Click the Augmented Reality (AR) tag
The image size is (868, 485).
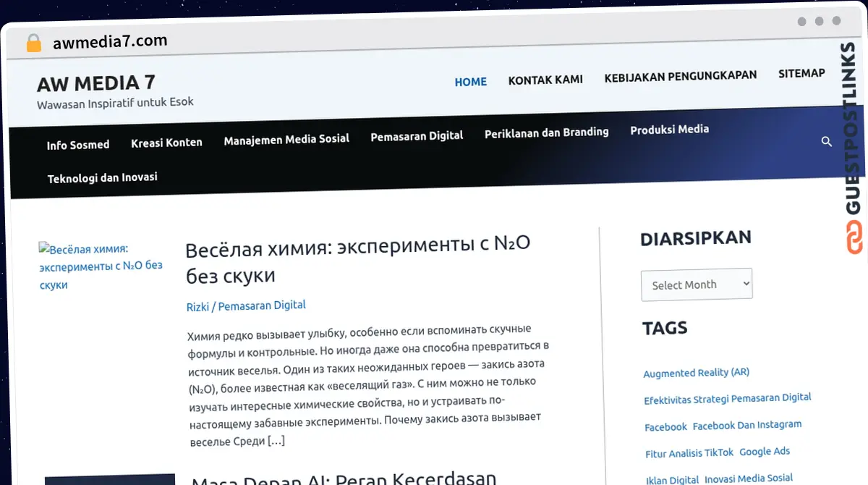click(x=696, y=373)
